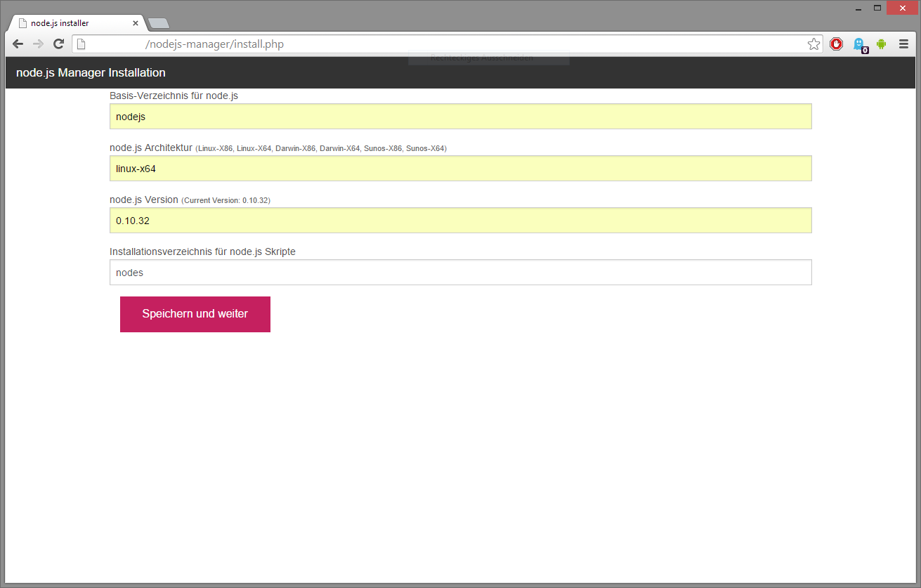921x588 pixels.
Task: Click the Version field containing 0.10.32
Action: click(461, 221)
